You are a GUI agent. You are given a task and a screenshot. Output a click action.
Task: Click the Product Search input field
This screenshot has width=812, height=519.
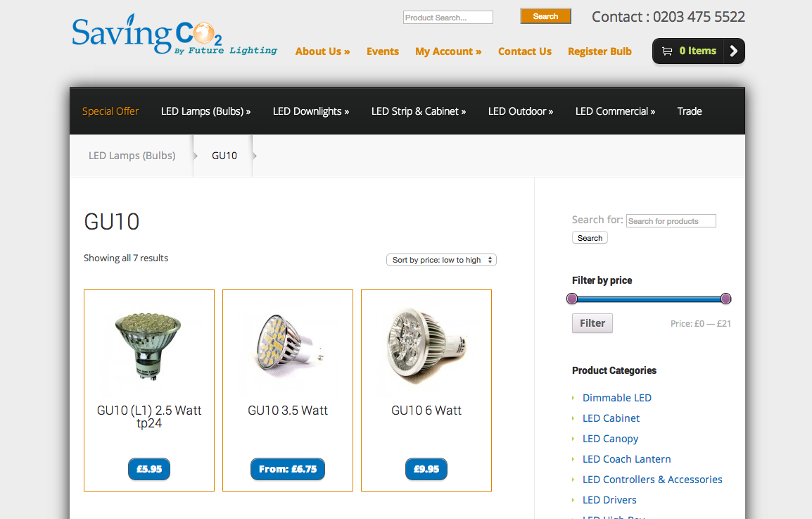pos(448,18)
